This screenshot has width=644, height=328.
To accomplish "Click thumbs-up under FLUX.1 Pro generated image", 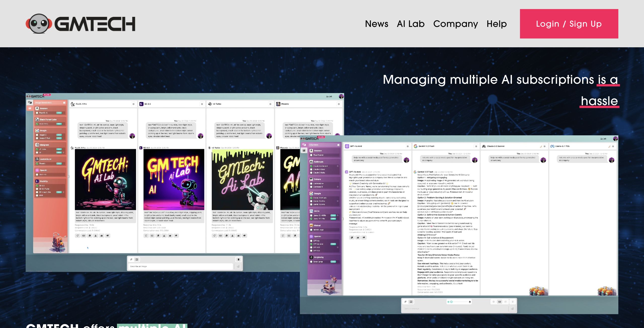I will [102, 236].
